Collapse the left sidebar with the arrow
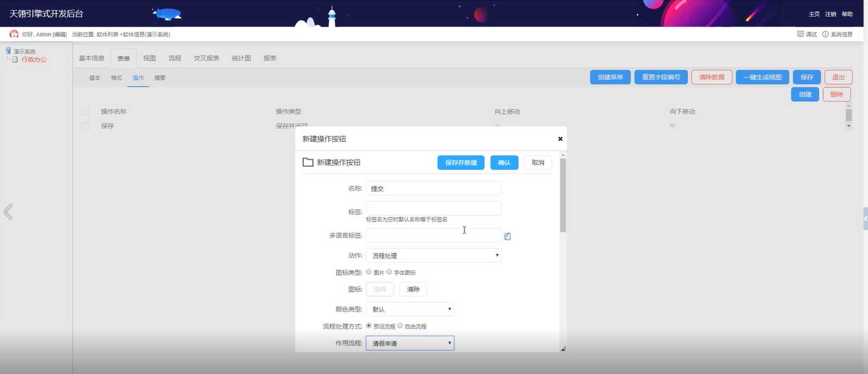 (x=8, y=212)
